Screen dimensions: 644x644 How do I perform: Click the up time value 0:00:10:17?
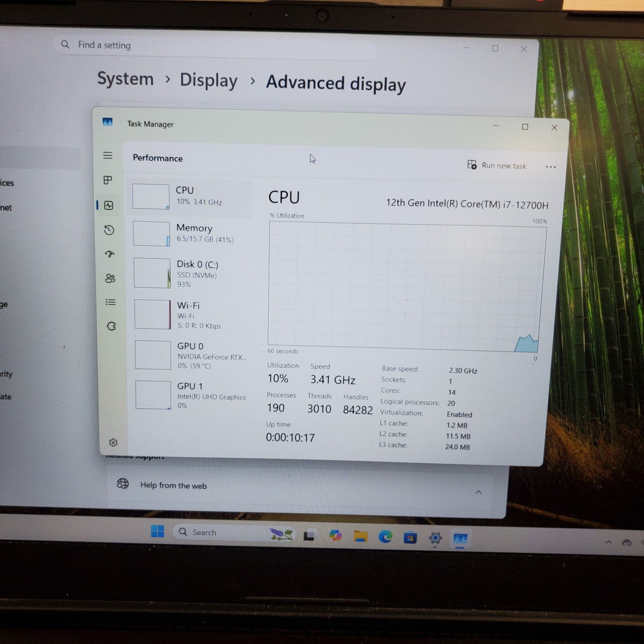[290, 437]
